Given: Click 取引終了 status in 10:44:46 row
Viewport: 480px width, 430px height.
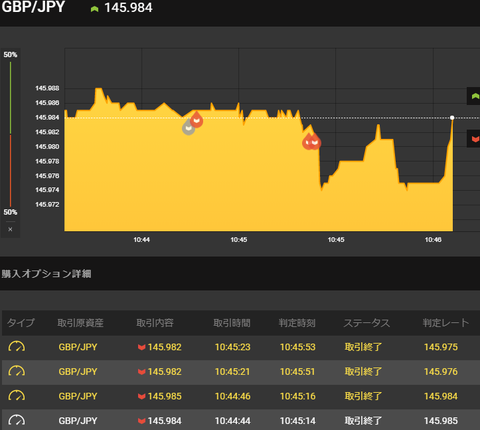Looking at the screenshot, I should [363, 396].
